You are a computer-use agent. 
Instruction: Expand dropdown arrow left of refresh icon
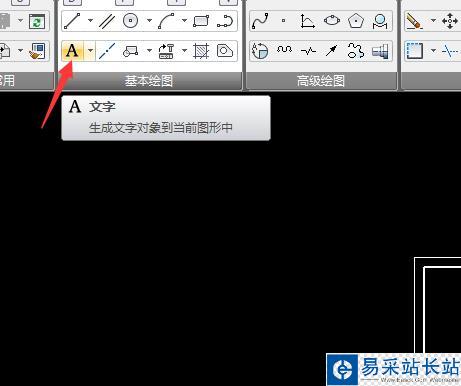20,21
